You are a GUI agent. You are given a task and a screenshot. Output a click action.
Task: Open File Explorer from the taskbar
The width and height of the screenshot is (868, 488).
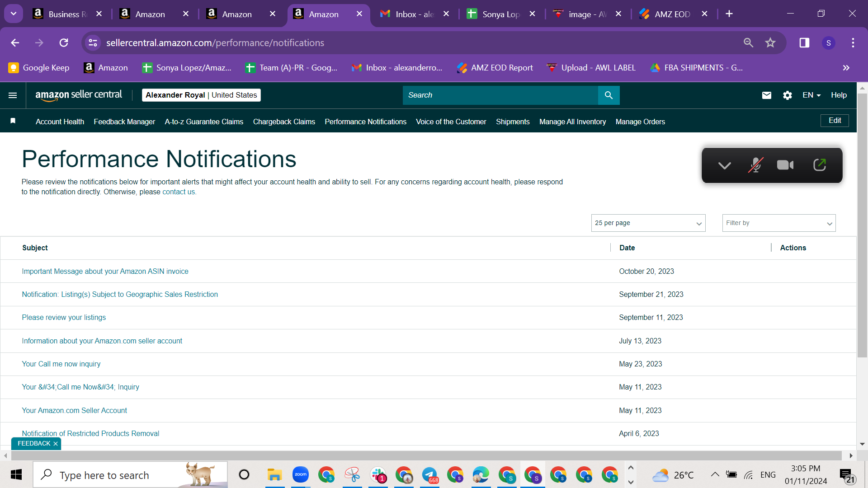coord(274,474)
